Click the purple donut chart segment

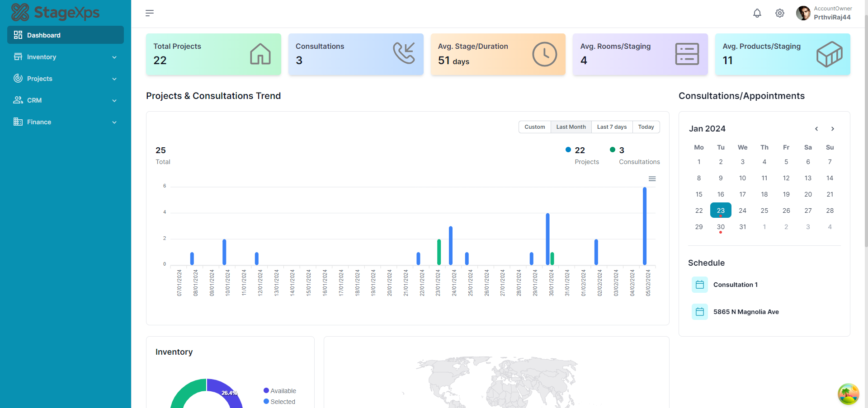[226, 391]
